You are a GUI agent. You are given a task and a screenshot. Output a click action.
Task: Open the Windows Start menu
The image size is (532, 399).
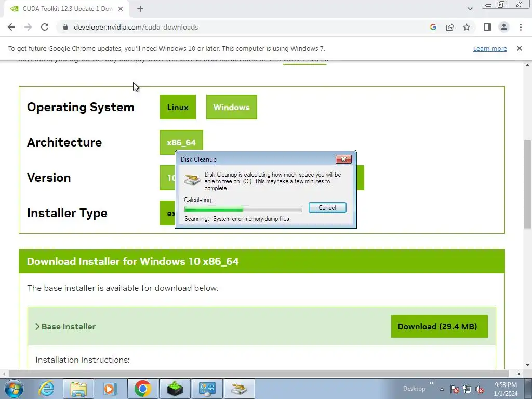[14, 389]
